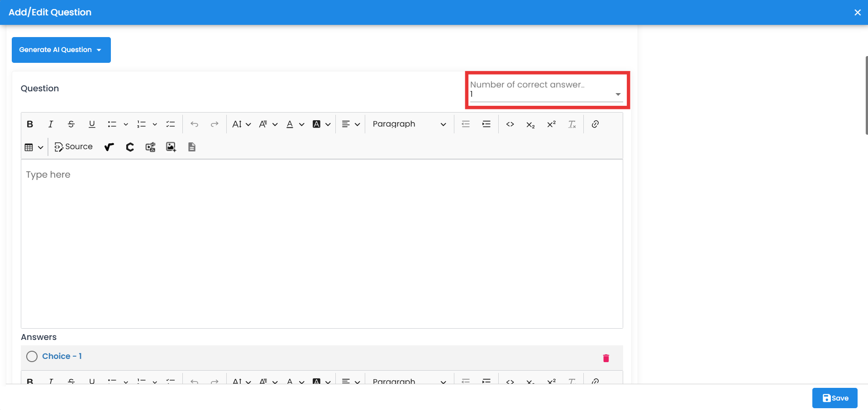Open the chemistry formula editor
Image resolution: width=868 pixels, height=410 pixels.
[x=130, y=147]
